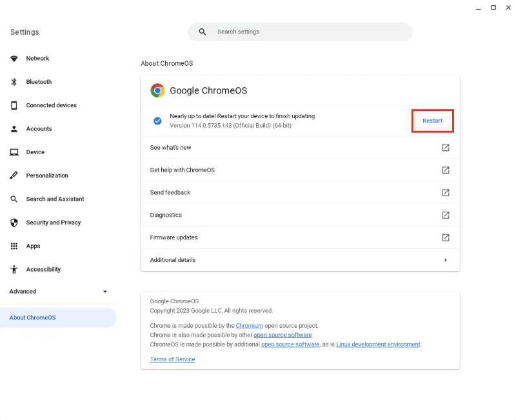
Task: Open Firmware updates external link icon
Action: 445,237
